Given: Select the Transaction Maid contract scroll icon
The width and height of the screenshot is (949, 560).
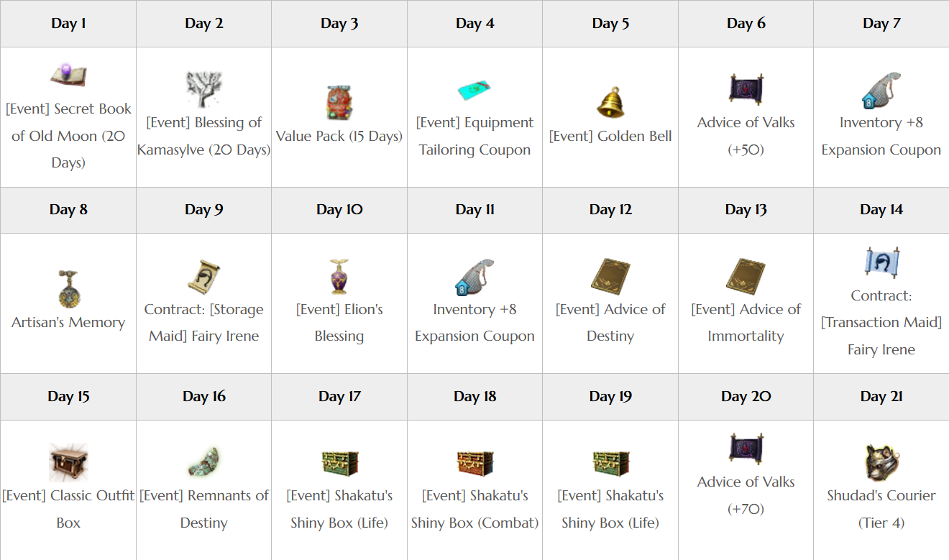Looking at the screenshot, I should point(881,263).
